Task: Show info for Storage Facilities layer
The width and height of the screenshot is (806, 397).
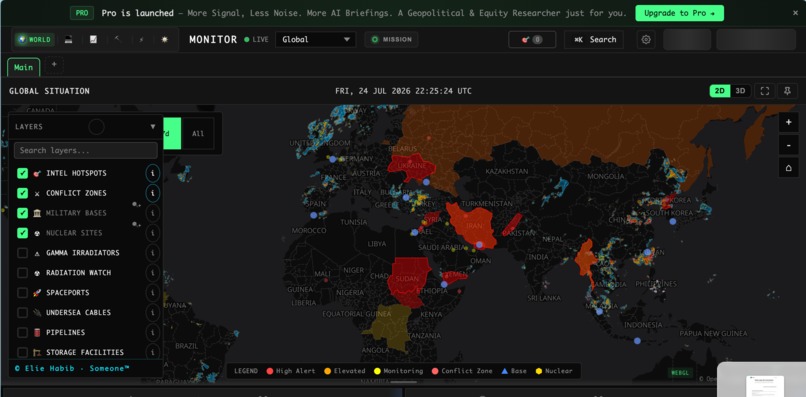Action: pyautogui.click(x=152, y=352)
